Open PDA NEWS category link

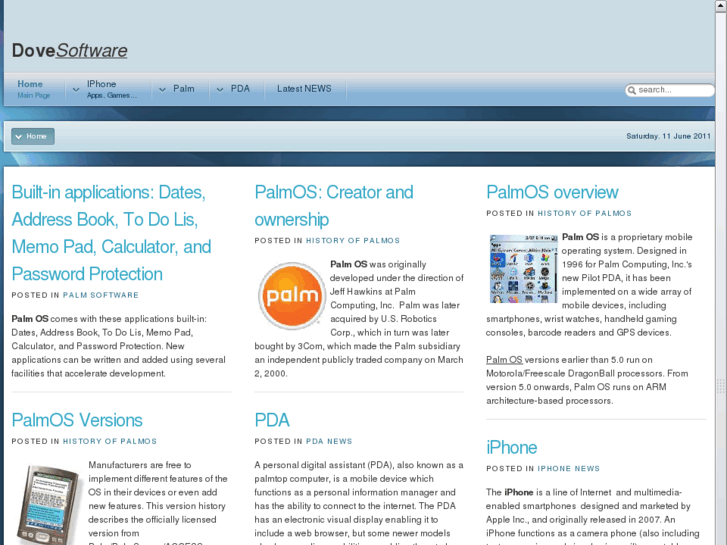(x=329, y=441)
